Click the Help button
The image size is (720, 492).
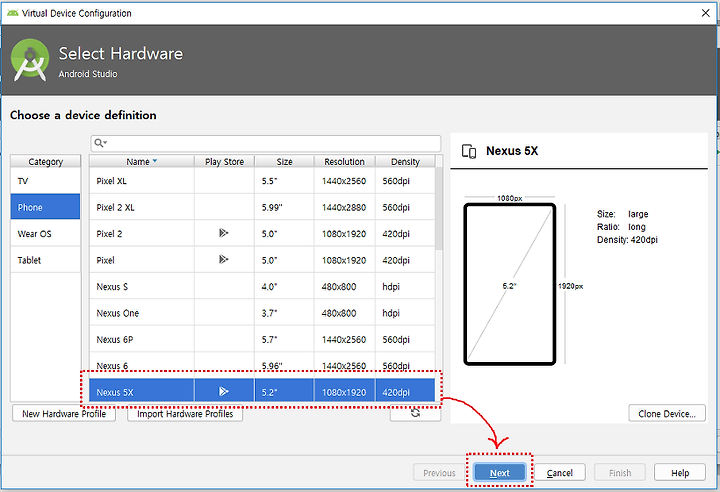pos(680,472)
